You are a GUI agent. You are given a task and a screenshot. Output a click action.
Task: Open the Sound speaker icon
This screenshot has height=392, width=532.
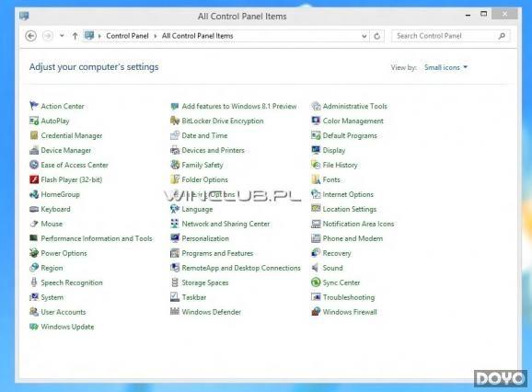click(x=316, y=268)
